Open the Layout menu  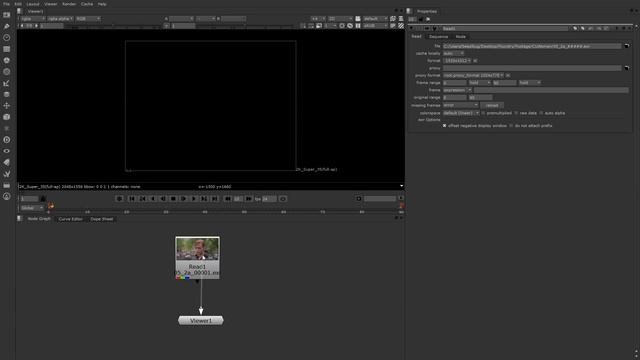[x=33, y=4]
